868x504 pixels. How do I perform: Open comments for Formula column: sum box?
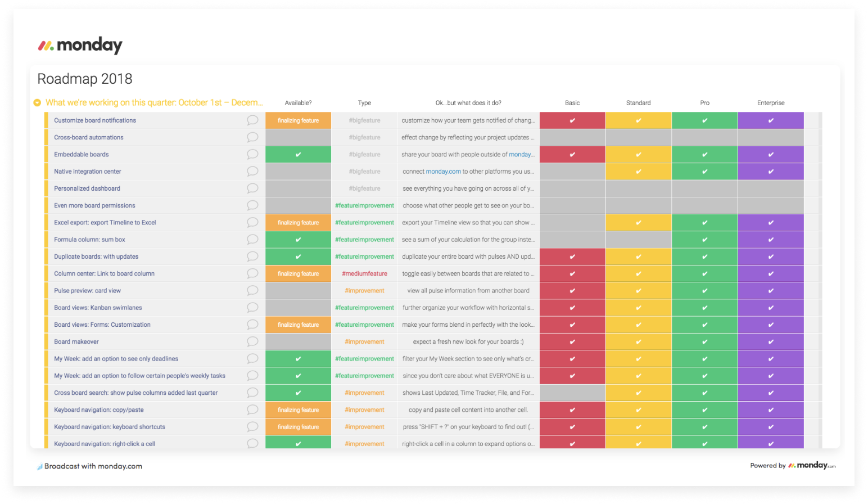tap(252, 240)
